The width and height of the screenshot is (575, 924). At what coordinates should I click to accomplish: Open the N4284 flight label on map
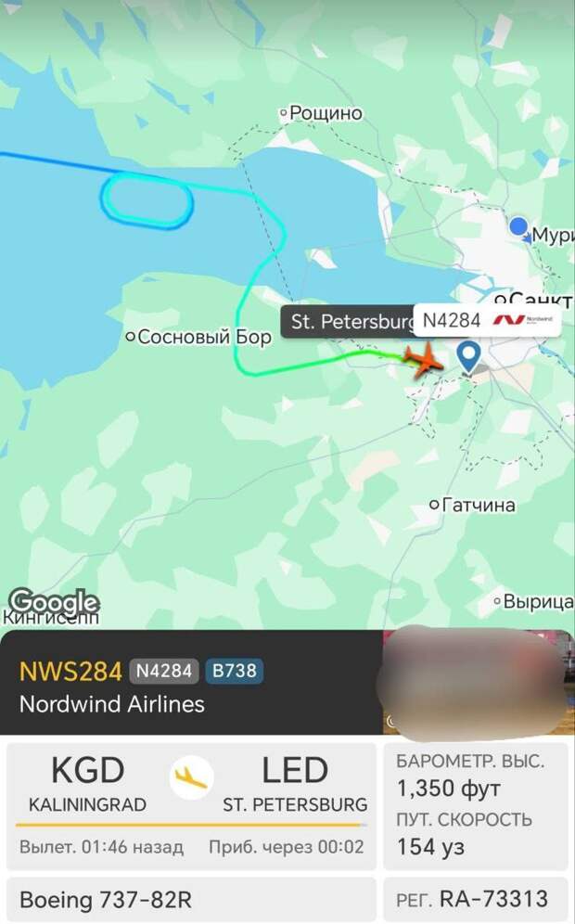point(487,321)
